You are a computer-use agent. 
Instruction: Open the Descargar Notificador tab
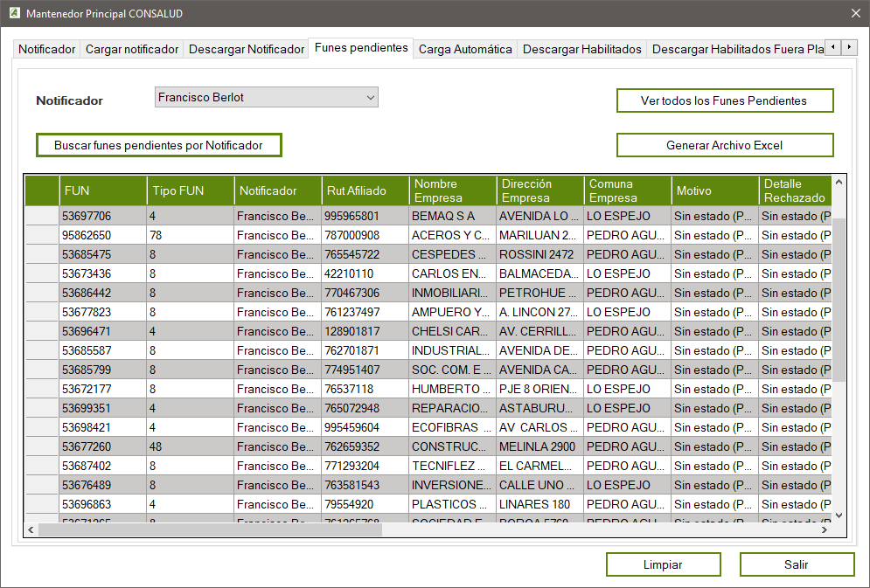pyautogui.click(x=247, y=50)
